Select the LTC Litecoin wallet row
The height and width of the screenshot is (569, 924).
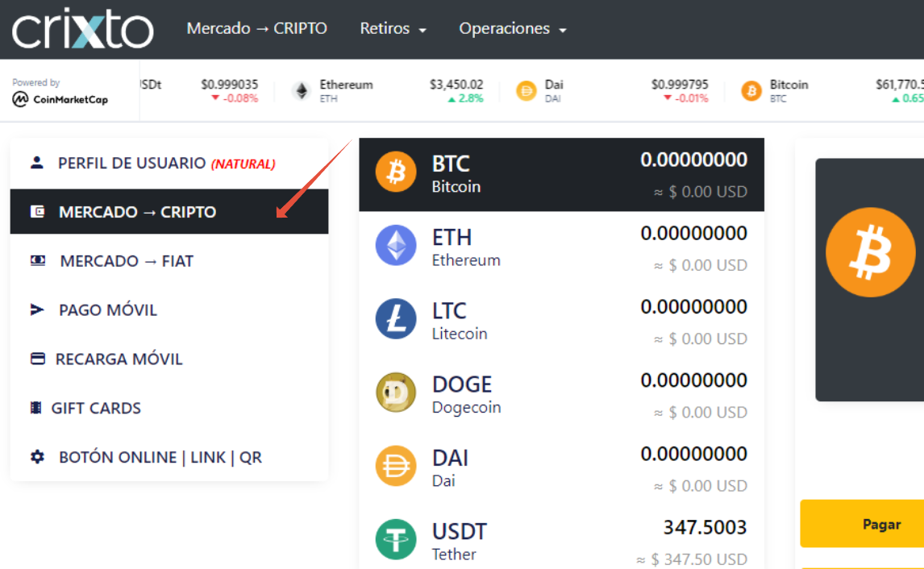tap(562, 322)
